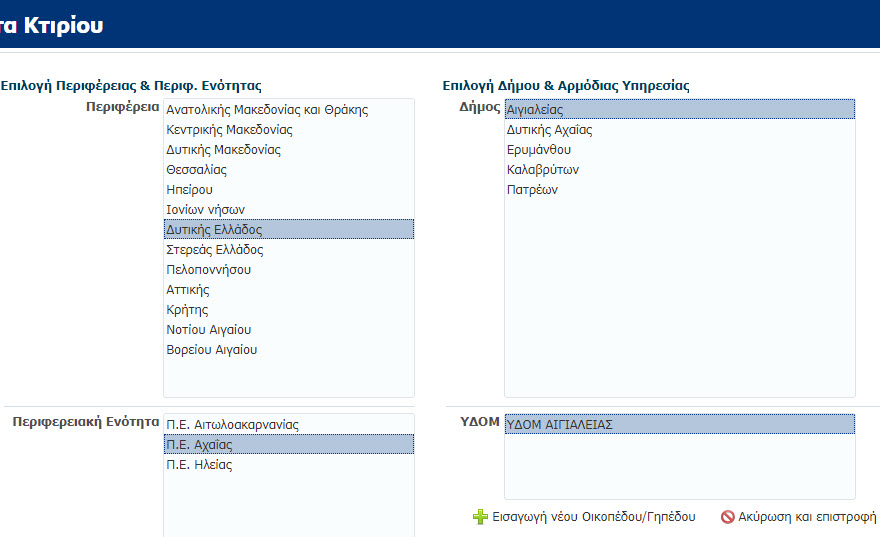Choose Π.Ε. Αιτωλοακαρνανίας regional unit
The width and height of the screenshot is (880, 537).
(289, 424)
